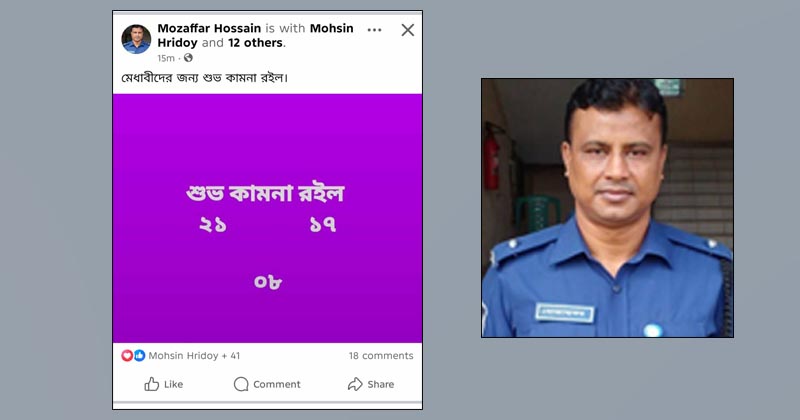
Task: Click the 15m post timestamp
Action: [x=166, y=58]
